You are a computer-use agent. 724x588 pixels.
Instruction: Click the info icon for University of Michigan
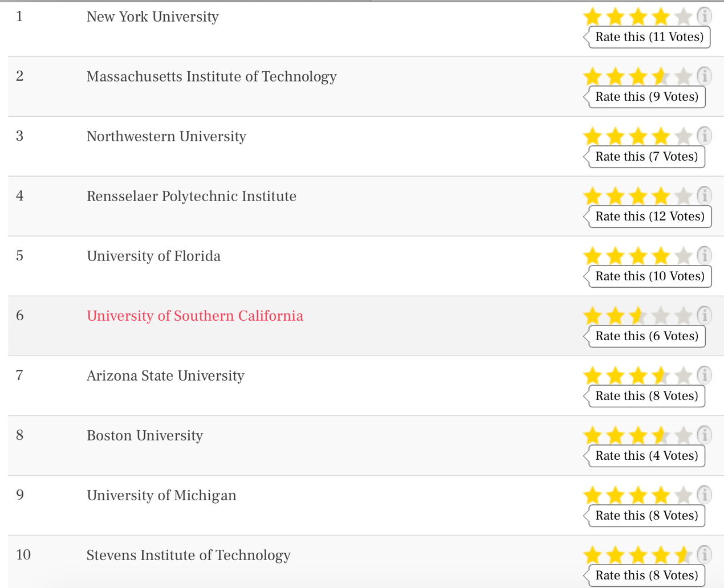[705, 495]
